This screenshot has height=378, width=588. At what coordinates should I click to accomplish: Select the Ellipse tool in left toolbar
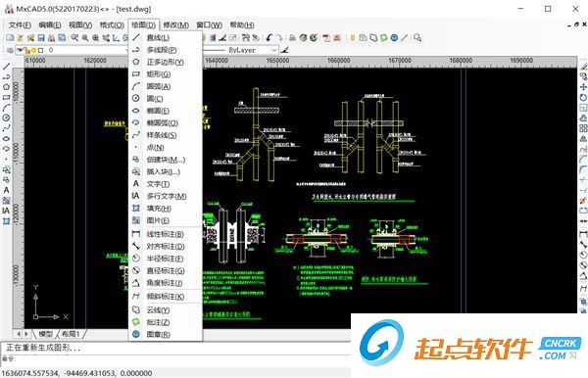(6, 139)
